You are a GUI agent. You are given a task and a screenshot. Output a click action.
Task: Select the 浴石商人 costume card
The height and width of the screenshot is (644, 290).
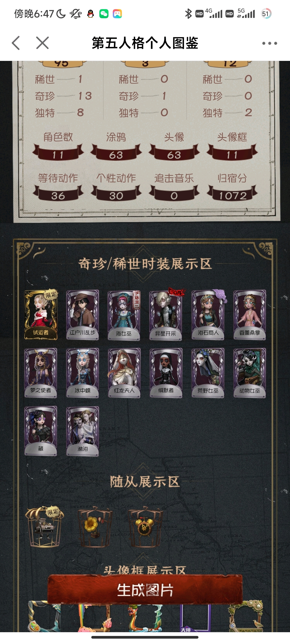[208, 315]
